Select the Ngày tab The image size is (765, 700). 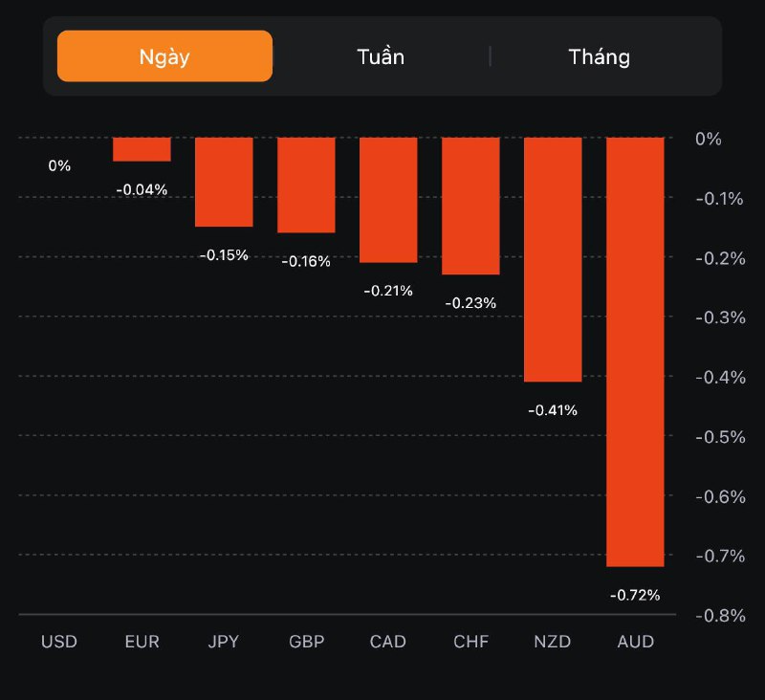click(164, 56)
